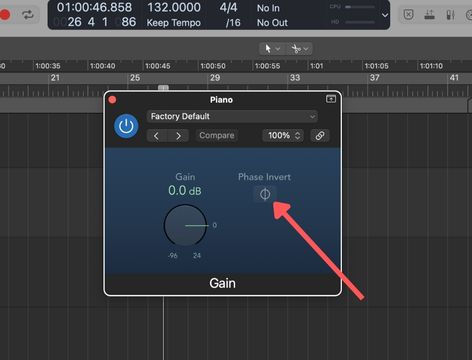Screen dimensions: 472x360
Task: Turn off the Gain plugin power button
Action: click(126, 126)
